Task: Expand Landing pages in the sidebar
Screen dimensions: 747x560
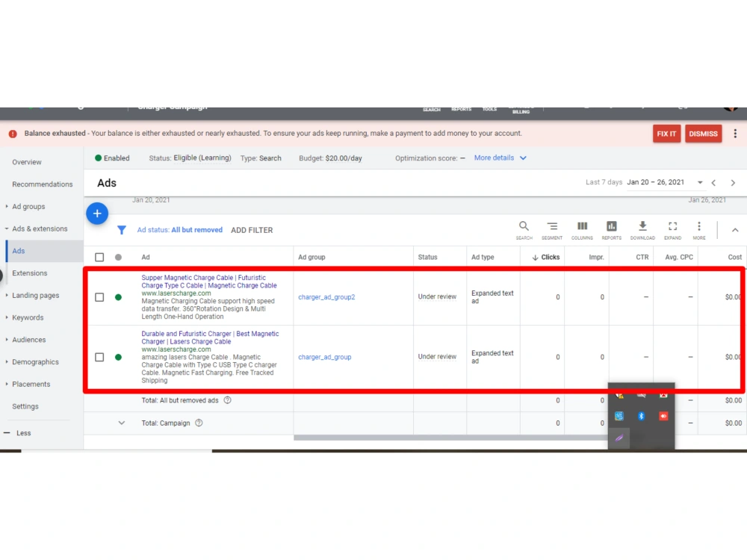Action: tap(7, 295)
